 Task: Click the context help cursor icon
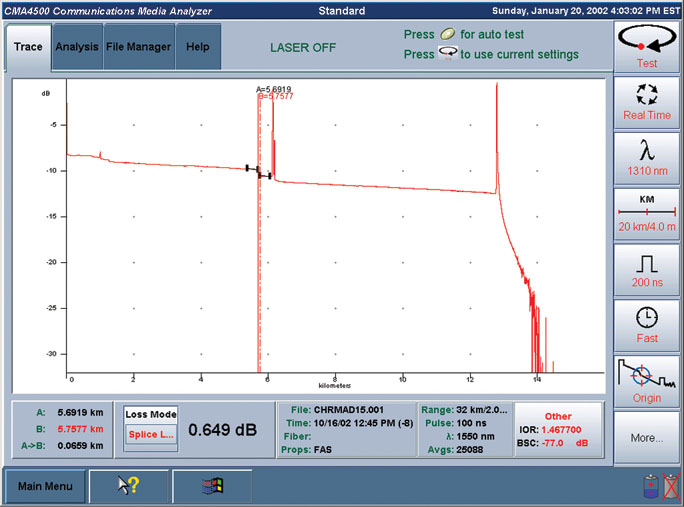point(128,486)
